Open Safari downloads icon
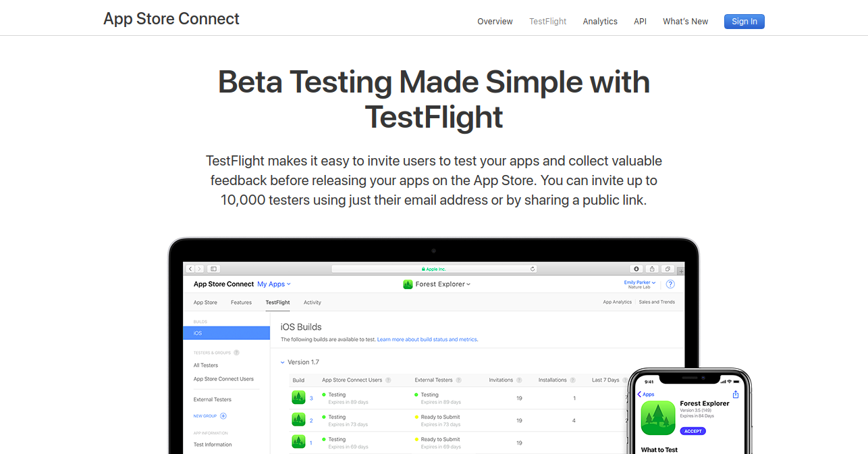The image size is (868, 454). point(636,269)
